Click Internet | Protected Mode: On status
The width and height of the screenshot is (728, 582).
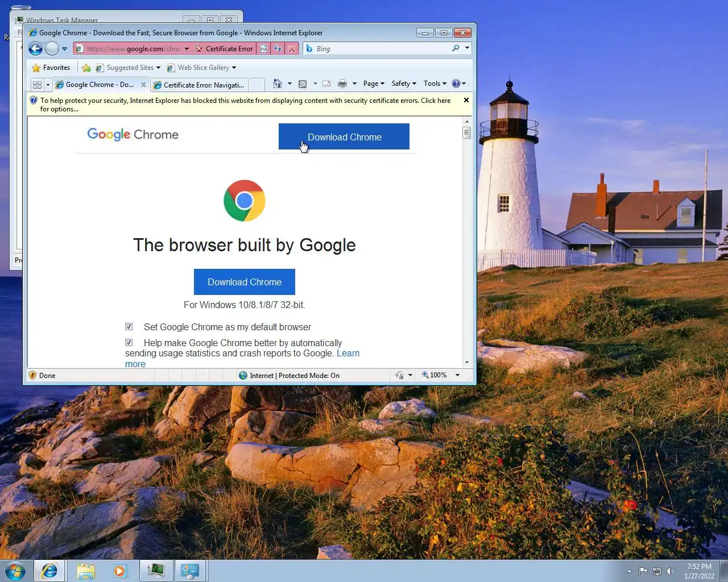click(289, 376)
